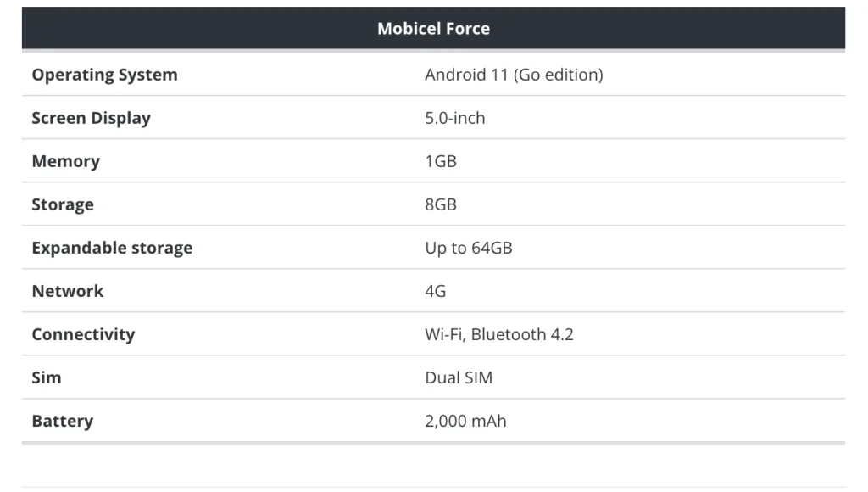Select the Expandable storage label
Image resolution: width=868 pixels, height=492 pixels.
click(112, 248)
